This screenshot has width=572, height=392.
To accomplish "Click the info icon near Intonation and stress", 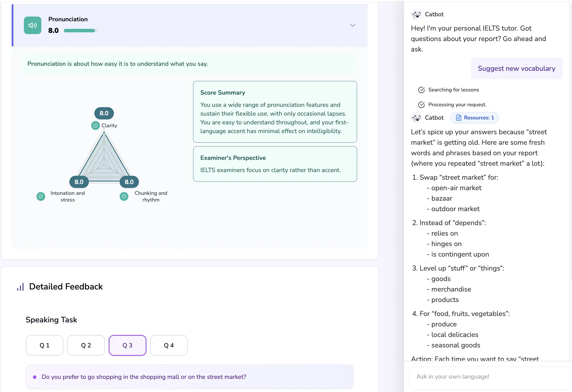I will tap(40, 197).
